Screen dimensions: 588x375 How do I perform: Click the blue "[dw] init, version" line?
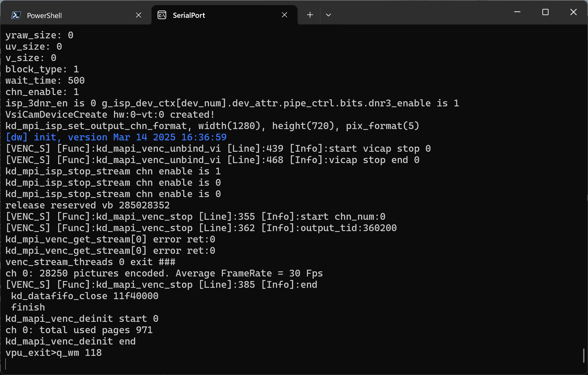click(x=116, y=137)
